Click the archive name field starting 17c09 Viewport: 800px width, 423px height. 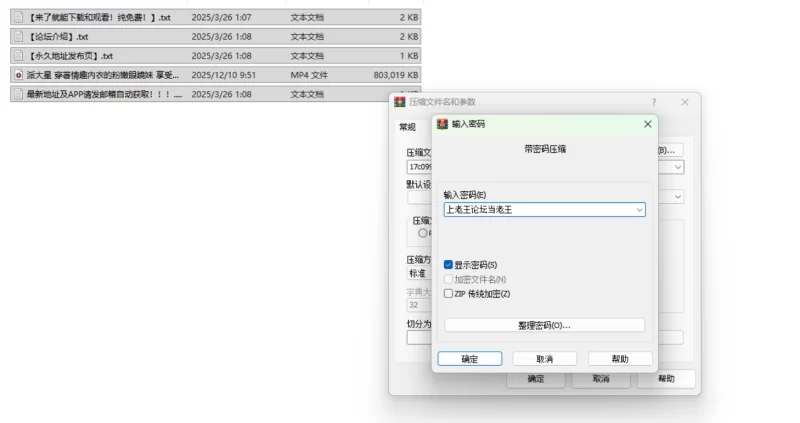[x=419, y=167]
